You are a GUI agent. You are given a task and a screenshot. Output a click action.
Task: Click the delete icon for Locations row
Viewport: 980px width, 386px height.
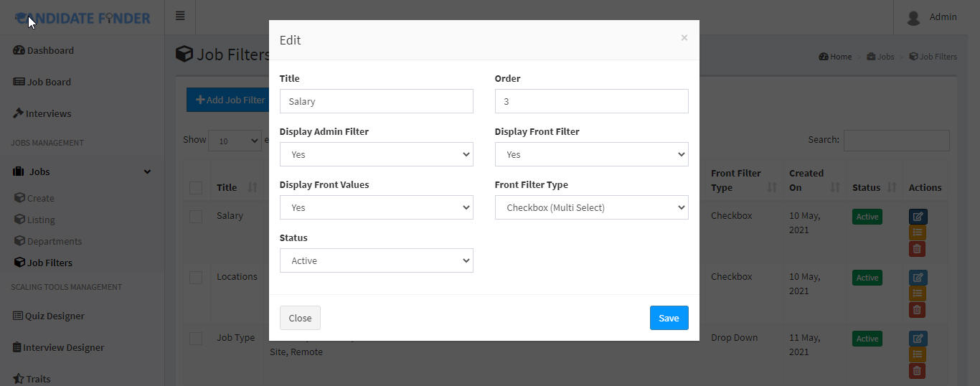coord(917,310)
